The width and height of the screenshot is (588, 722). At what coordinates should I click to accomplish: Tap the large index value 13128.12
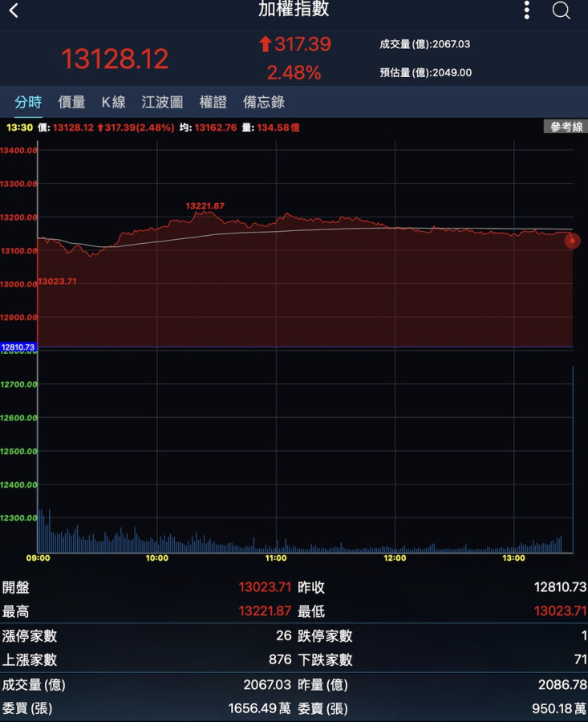pos(115,59)
